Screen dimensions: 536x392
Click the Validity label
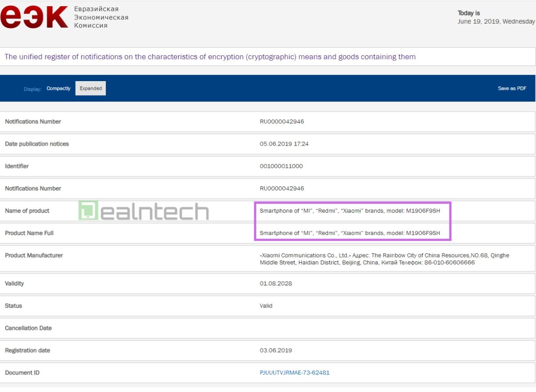click(14, 284)
